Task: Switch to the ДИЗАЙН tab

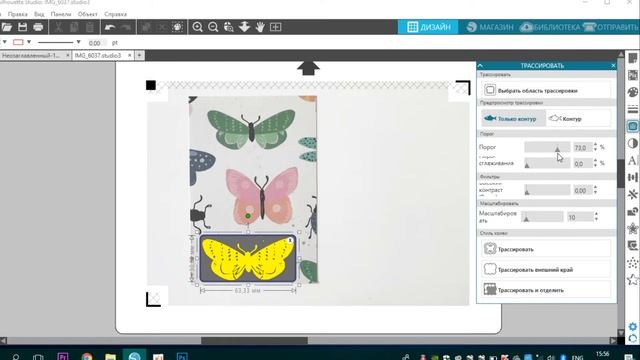Action: coord(428,27)
